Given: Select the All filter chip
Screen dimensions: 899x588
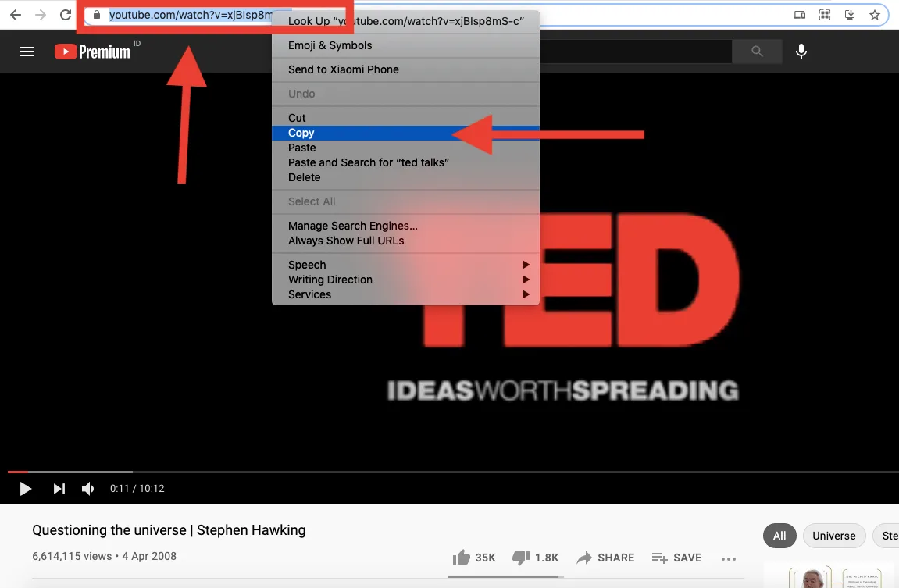Looking at the screenshot, I should click(x=779, y=536).
